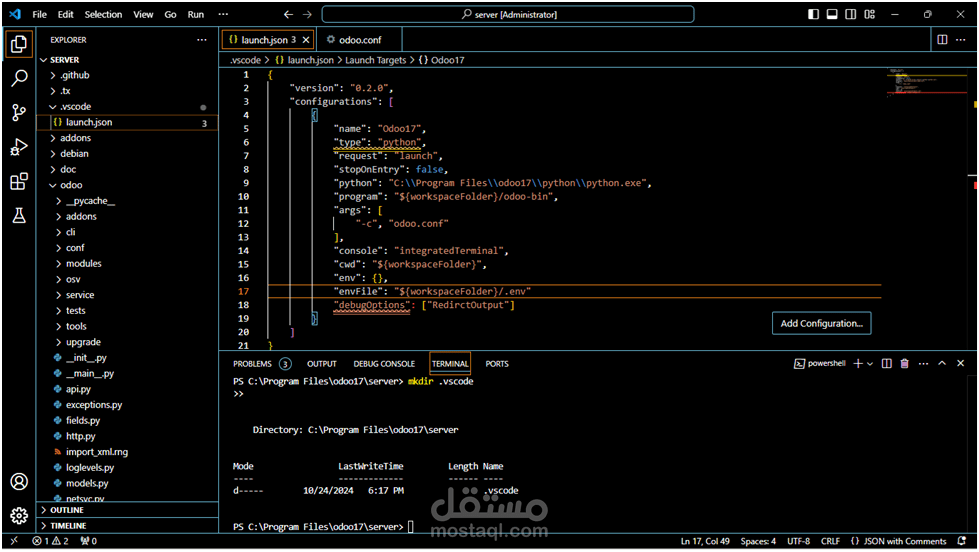979x552 pixels.
Task: Select launch.json in the explorer tree
Action: tap(127, 122)
